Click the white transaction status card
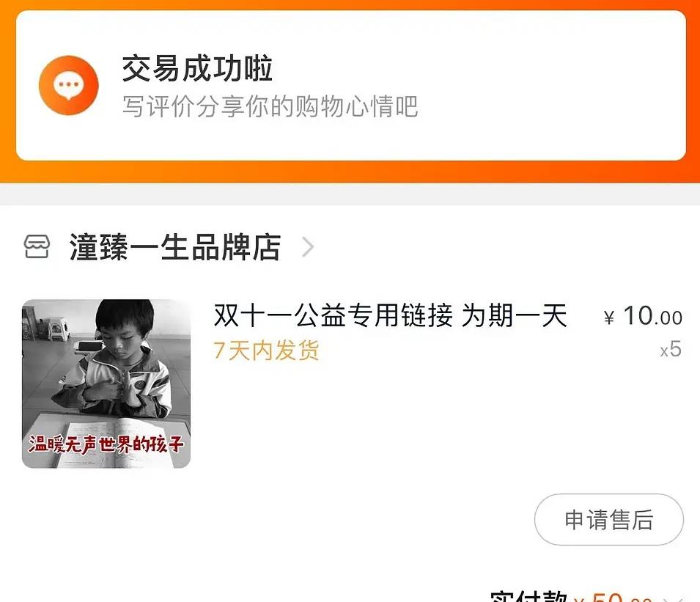The height and width of the screenshot is (602, 700). click(351, 85)
